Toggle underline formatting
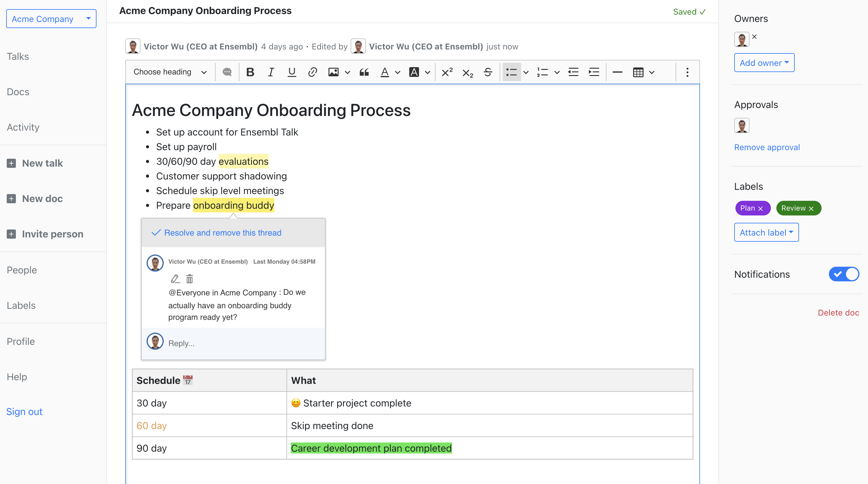 click(x=291, y=72)
